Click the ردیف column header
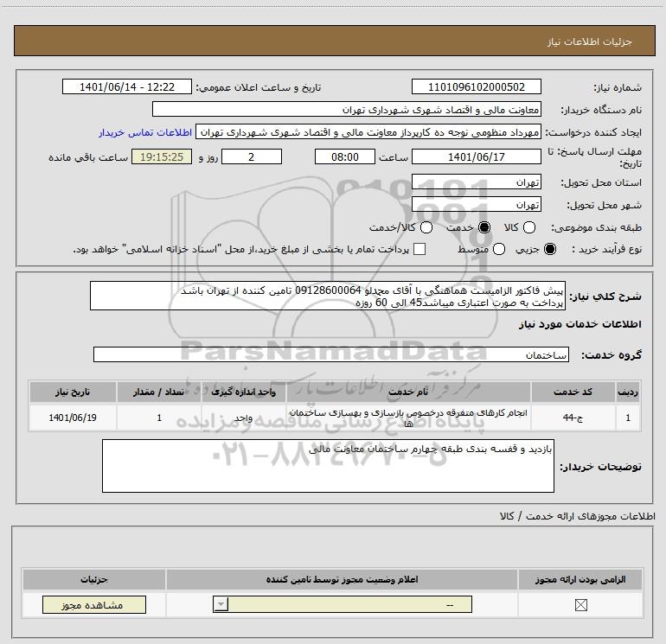This screenshot has width=666, height=644. point(628,392)
